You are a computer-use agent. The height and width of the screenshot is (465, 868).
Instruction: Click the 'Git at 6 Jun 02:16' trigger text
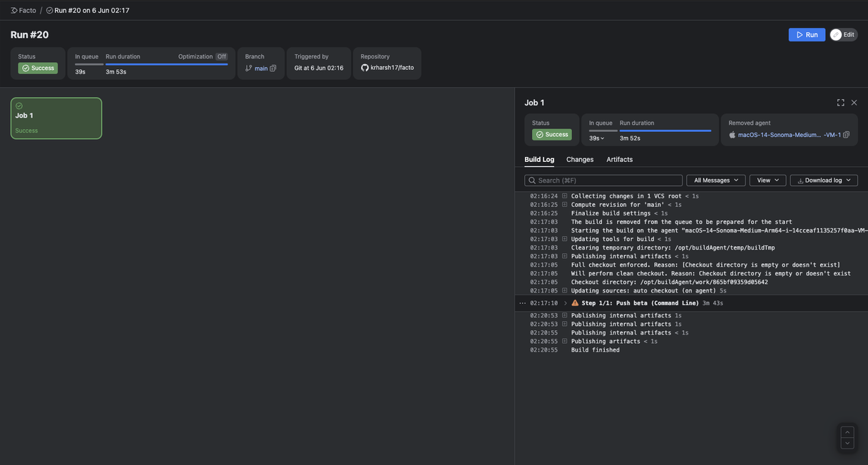[319, 68]
